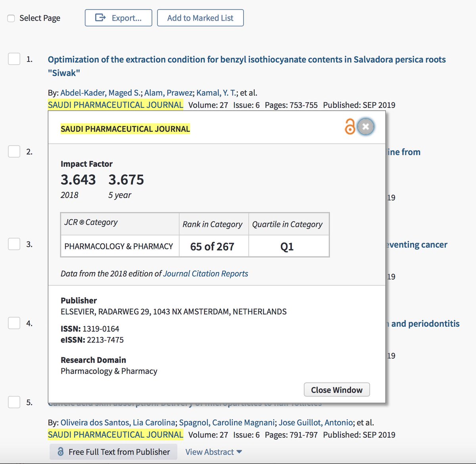
Task: Open the benzyl isothiocyanate extraction article title
Action: [247, 66]
